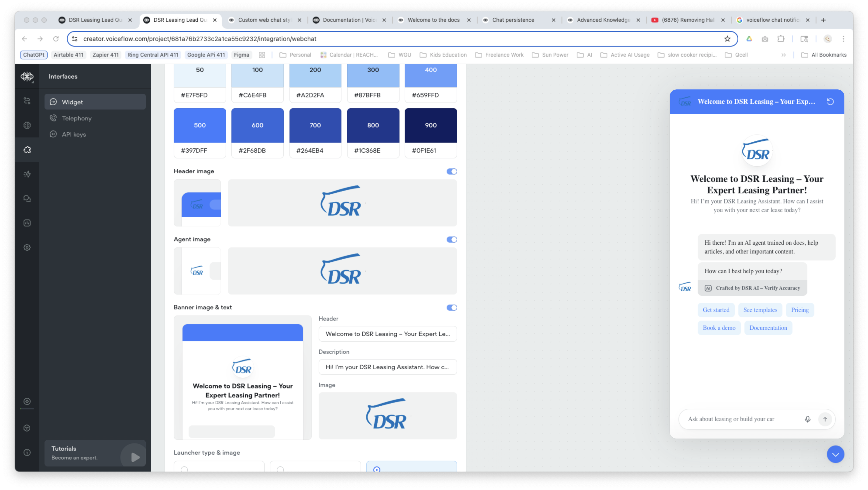Click the Header image DSR upload area
This screenshot has height=490, width=868.
(342, 203)
